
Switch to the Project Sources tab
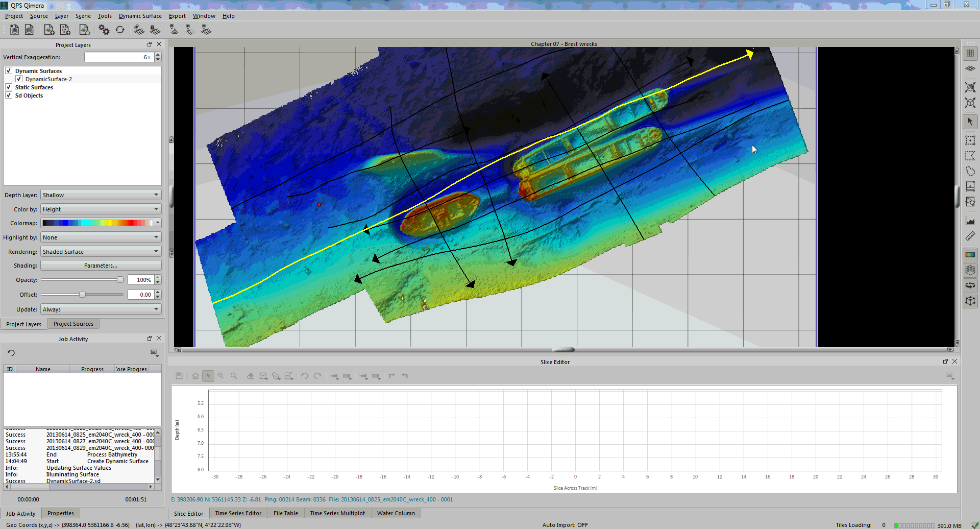coord(73,324)
